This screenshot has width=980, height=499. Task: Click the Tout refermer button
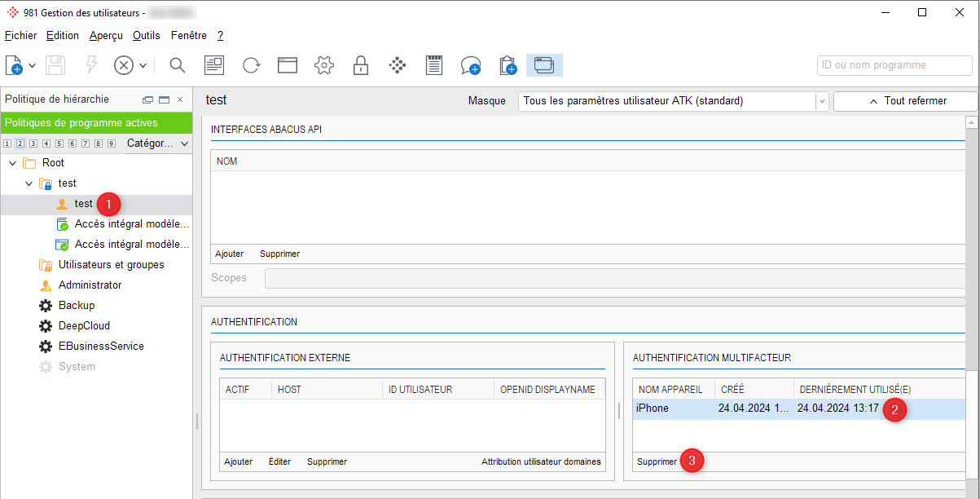pyautogui.click(x=905, y=101)
